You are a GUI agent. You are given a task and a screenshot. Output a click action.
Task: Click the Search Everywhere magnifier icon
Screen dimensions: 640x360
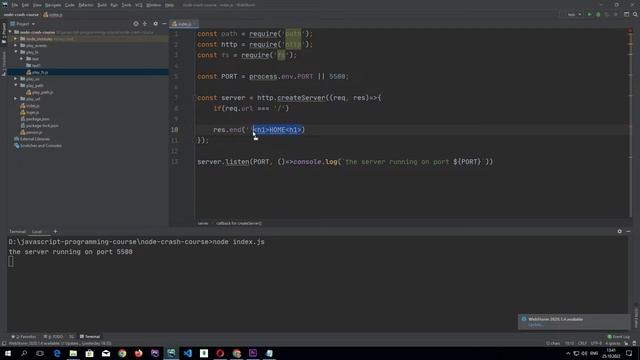pos(636,14)
